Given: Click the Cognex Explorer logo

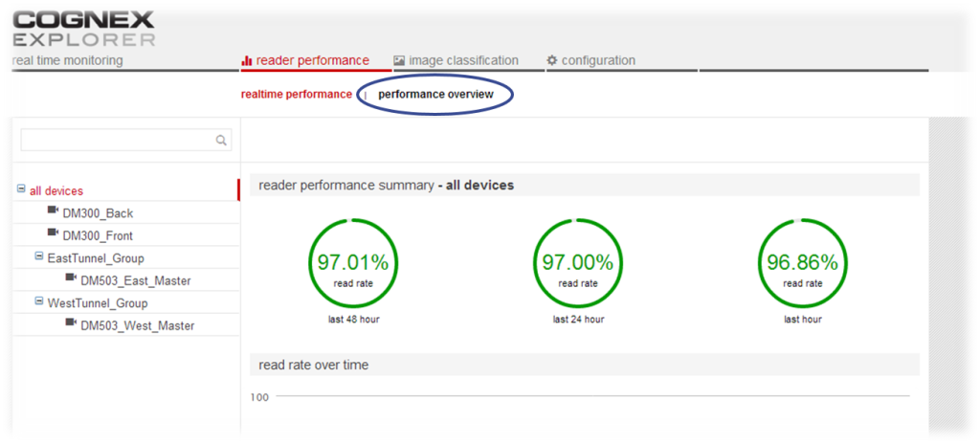Looking at the screenshot, I should pos(83,29).
